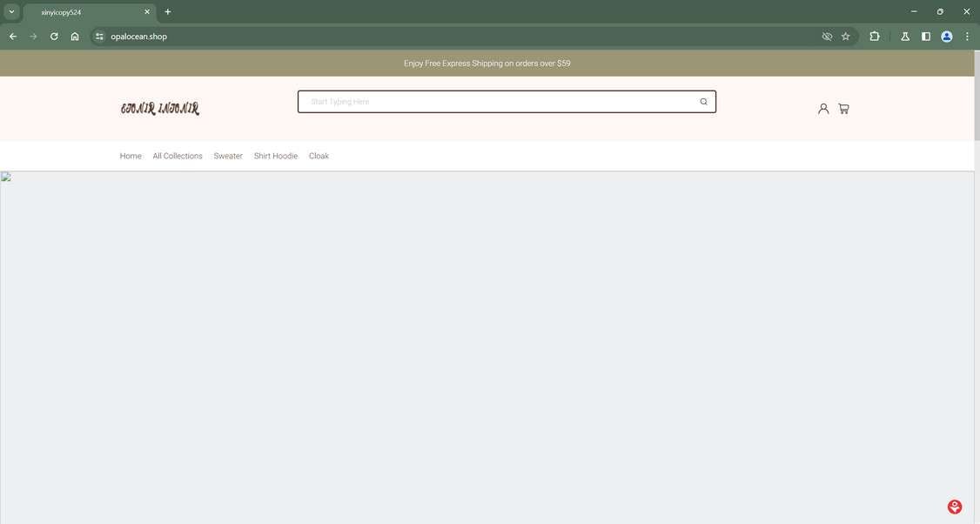Open the account page via user icon
The height and width of the screenshot is (524, 980).
823,108
